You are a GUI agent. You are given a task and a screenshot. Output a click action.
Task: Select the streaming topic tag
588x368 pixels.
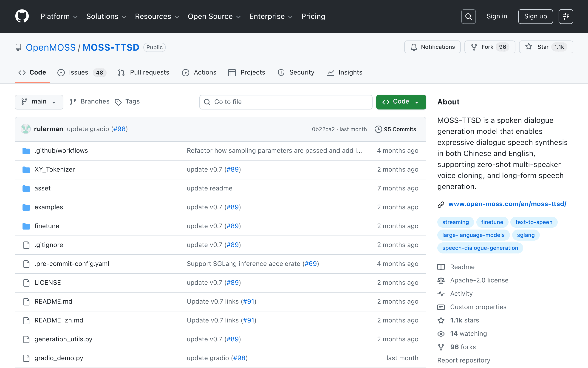(455, 222)
